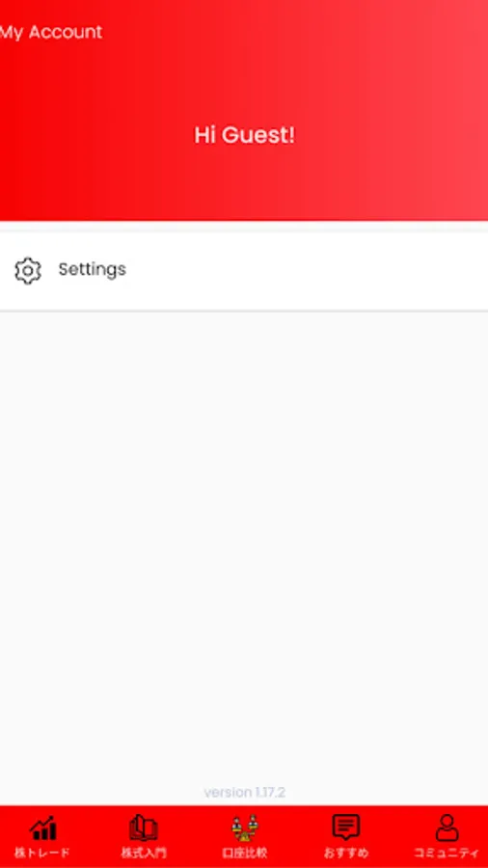Image resolution: width=488 pixels, height=868 pixels.
Task: Click the Settings gear icon
Action: click(x=28, y=271)
